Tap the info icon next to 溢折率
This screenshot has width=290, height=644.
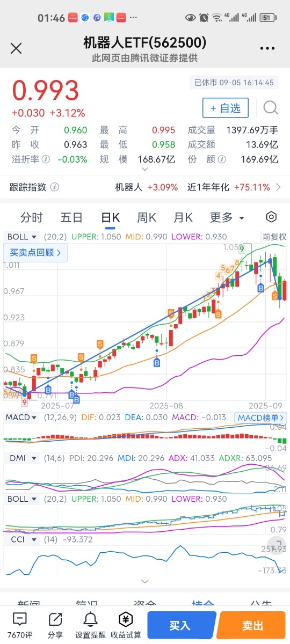point(46,159)
